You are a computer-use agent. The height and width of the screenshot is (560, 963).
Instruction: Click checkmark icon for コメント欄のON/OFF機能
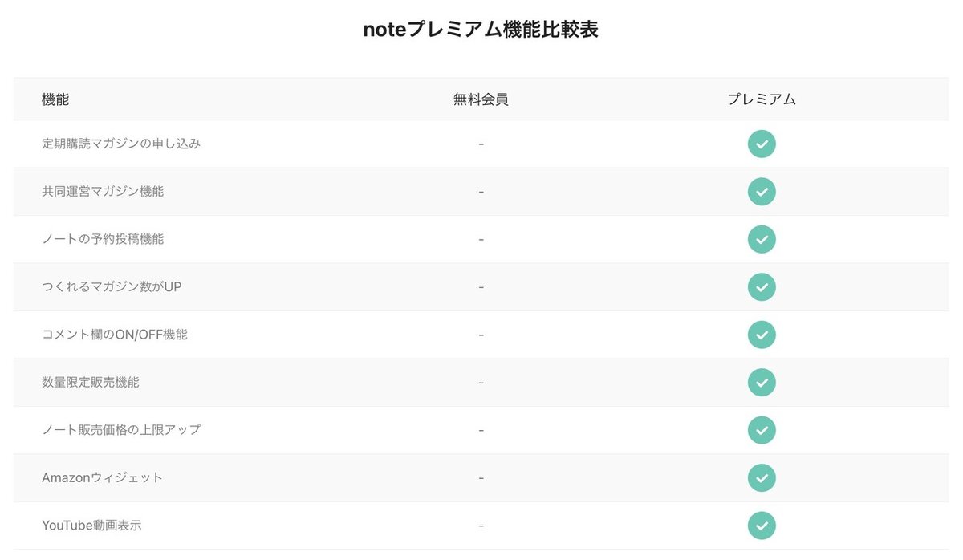762,335
